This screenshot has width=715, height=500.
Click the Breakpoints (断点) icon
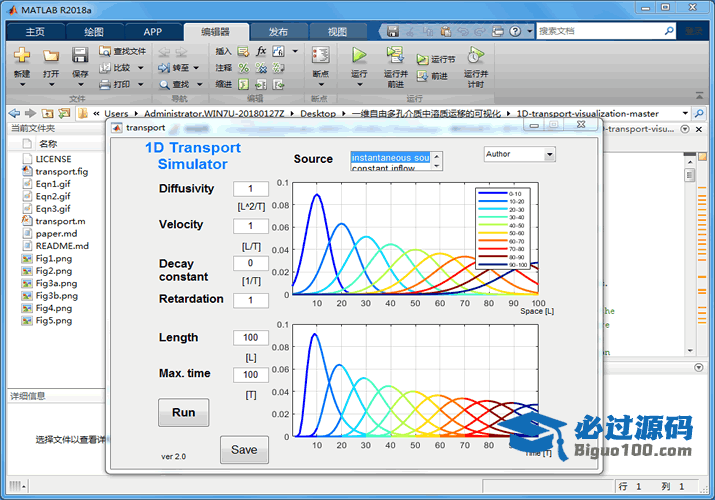(320, 55)
